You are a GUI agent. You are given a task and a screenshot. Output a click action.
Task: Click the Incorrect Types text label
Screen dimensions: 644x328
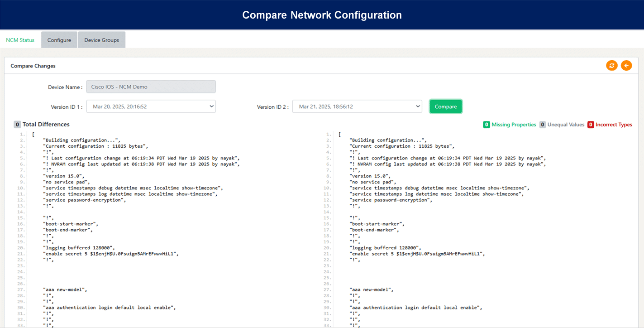[x=614, y=125]
